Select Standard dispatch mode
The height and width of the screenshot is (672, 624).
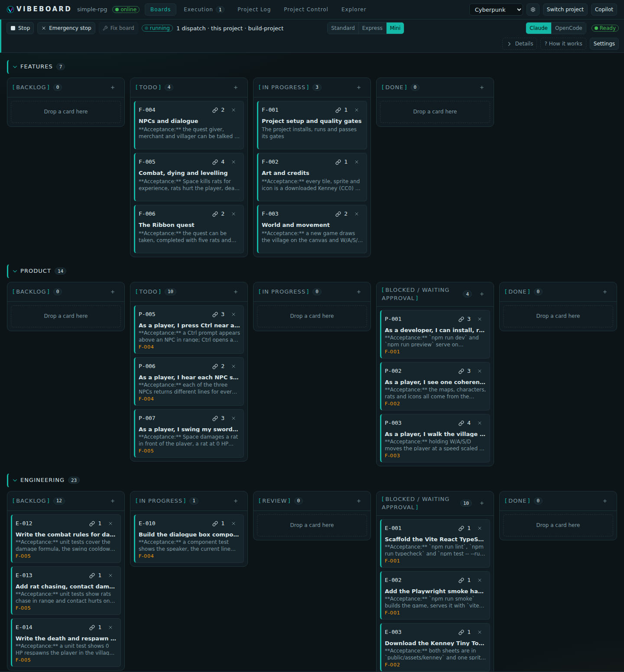(x=343, y=28)
